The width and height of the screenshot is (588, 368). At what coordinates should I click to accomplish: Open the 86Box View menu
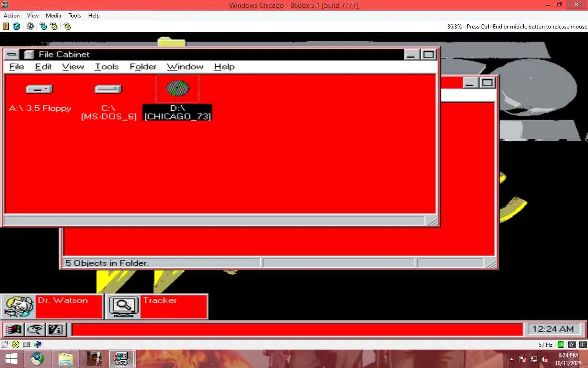click(x=33, y=15)
